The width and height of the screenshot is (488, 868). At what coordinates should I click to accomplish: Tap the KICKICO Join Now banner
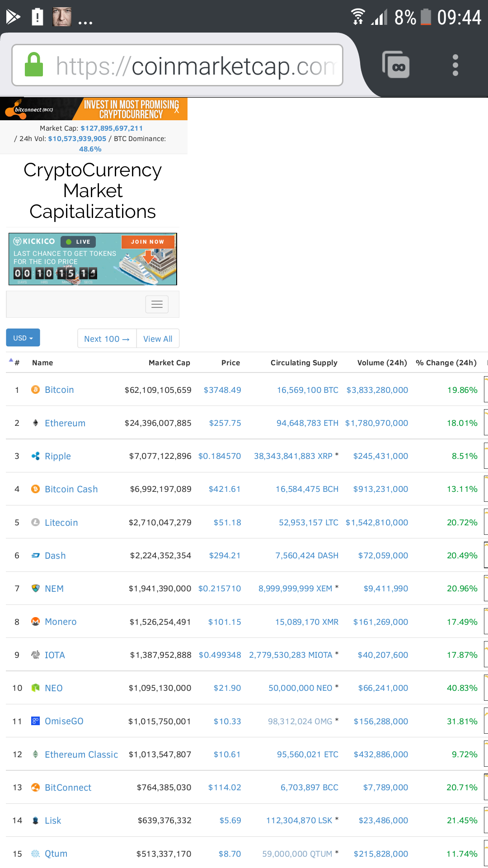coord(147,242)
